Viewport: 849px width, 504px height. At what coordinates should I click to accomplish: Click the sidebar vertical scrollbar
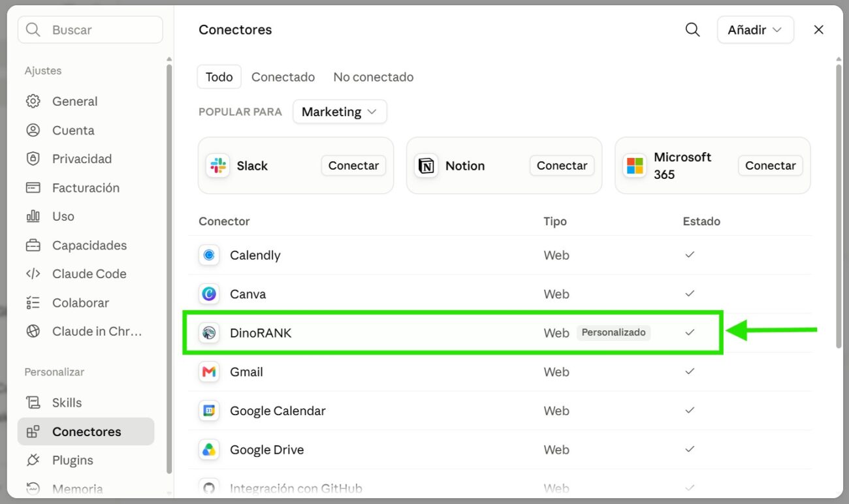pos(169,268)
